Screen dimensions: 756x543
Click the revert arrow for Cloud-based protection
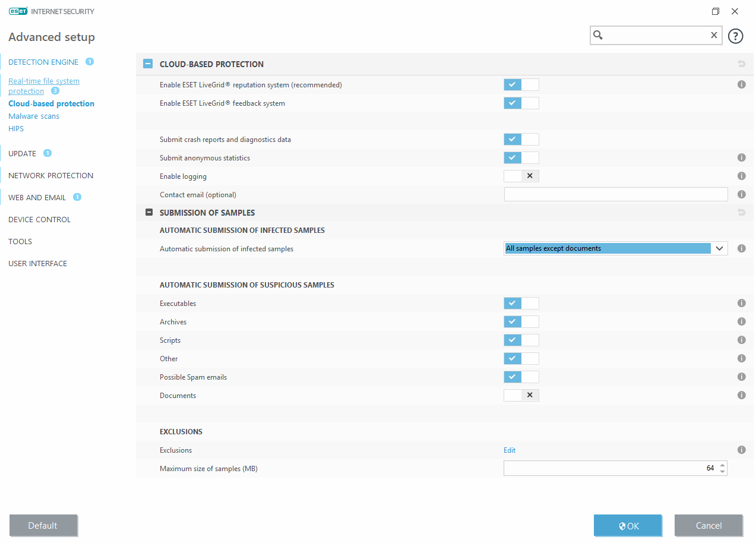[741, 64]
